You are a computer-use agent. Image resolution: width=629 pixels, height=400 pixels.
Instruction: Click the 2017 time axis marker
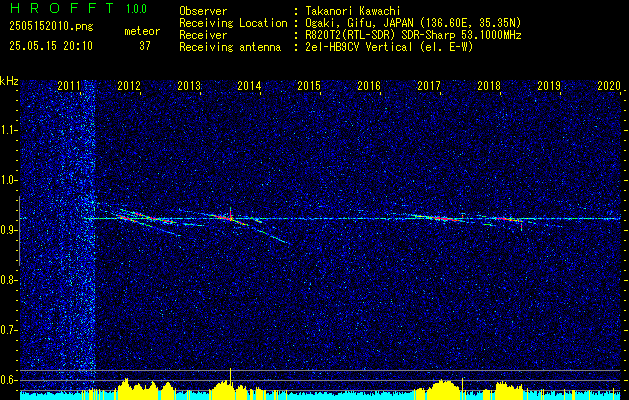pyautogui.click(x=429, y=86)
